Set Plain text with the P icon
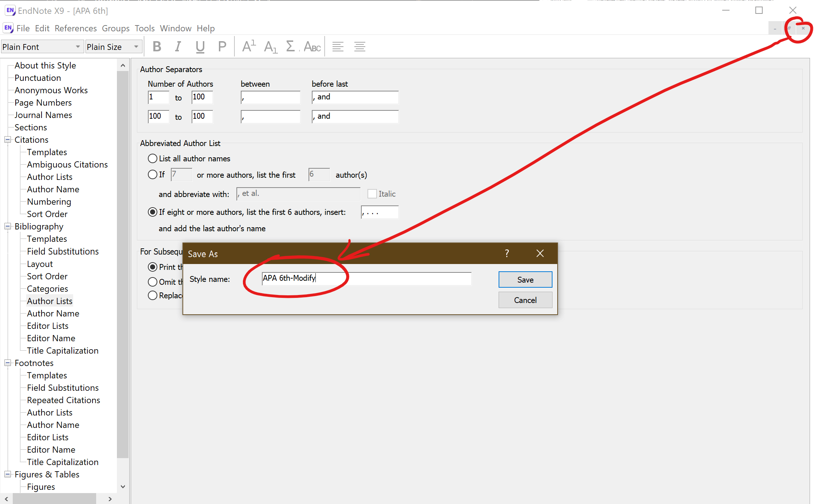The image size is (814, 504). click(x=222, y=47)
